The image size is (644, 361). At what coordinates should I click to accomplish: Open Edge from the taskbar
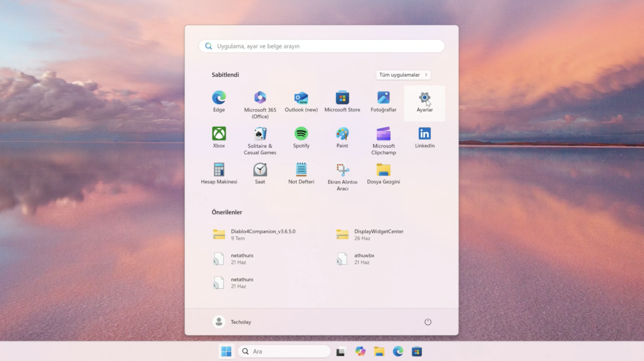(398, 351)
